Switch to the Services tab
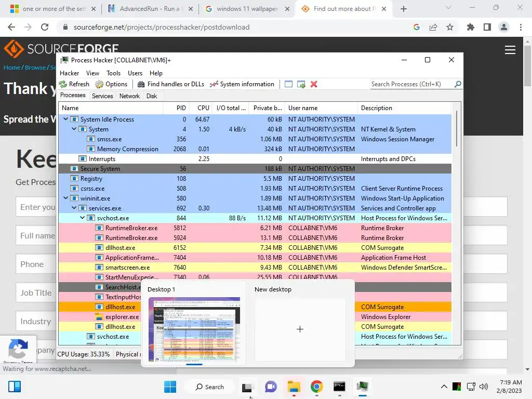This screenshot has height=399, width=532. (x=102, y=96)
